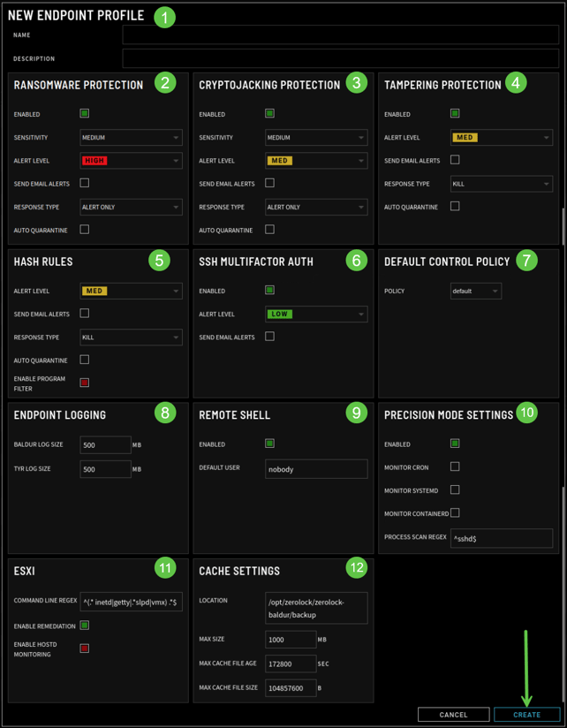This screenshot has height=728, width=567.
Task: Toggle Cryptojacking Protection Enabled checkbox
Action: click(269, 113)
